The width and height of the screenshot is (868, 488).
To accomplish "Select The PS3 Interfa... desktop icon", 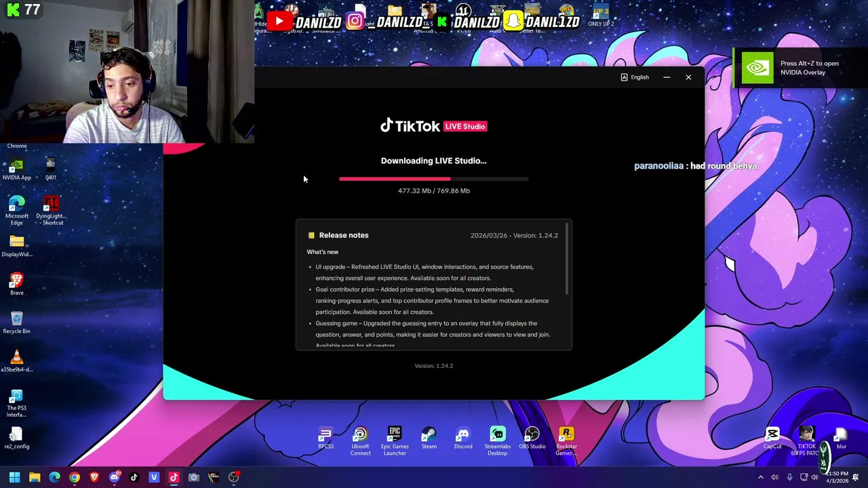I will [x=17, y=403].
